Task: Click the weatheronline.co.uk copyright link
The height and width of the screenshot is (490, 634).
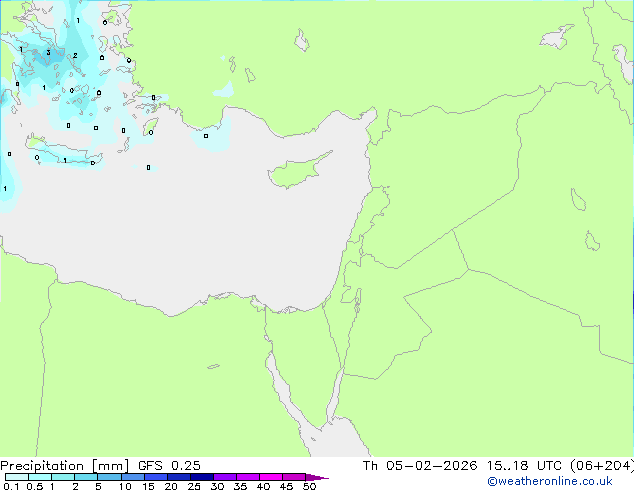Action: [549, 481]
